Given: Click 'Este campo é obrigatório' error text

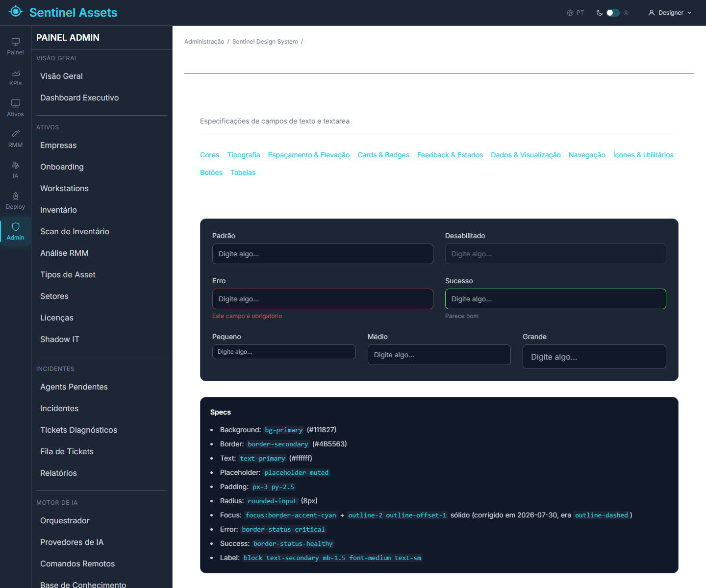Looking at the screenshot, I should click(247, 316).
